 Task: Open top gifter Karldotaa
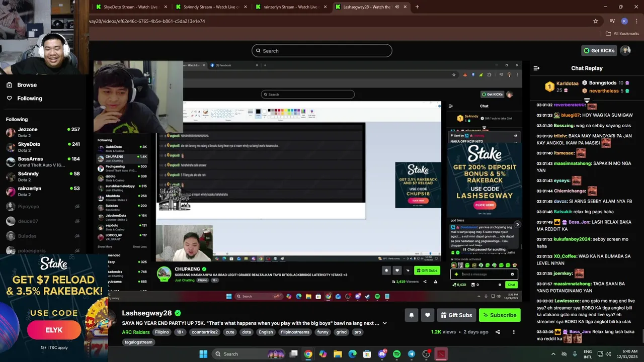pos(568,83)
